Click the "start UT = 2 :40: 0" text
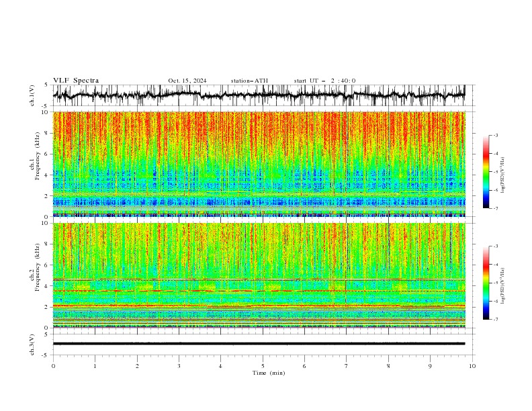Viewport: 532px width, 411px height. [324, 81]
